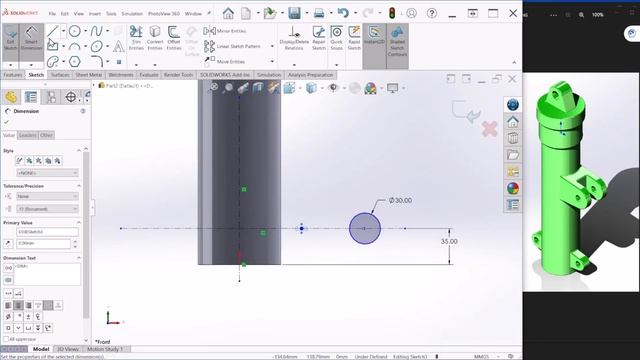Open the Tolerance type dropdown showing None

47,196
